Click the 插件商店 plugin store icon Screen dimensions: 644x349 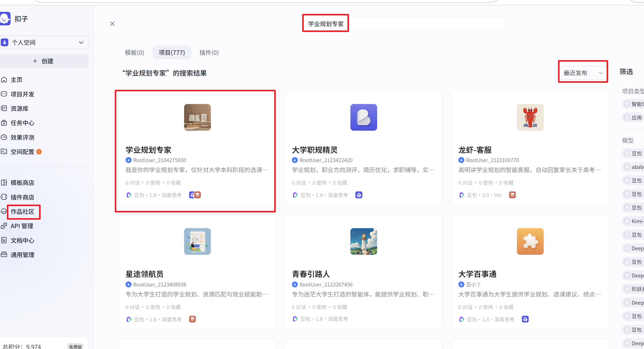[4, 197]
